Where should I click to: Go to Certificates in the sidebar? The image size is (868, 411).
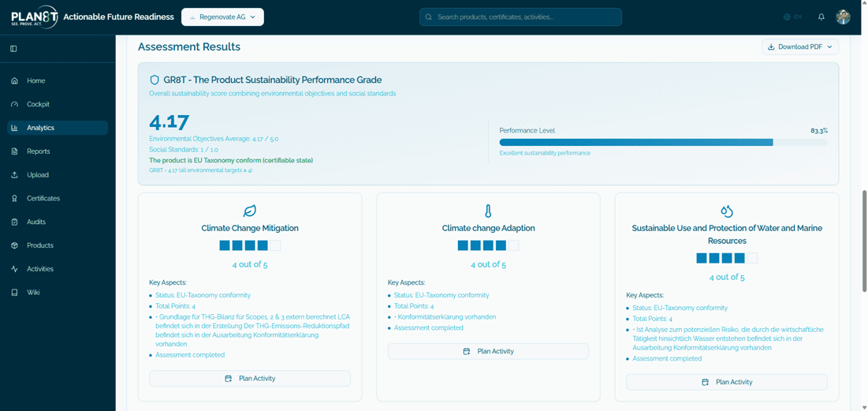(43, 199)
